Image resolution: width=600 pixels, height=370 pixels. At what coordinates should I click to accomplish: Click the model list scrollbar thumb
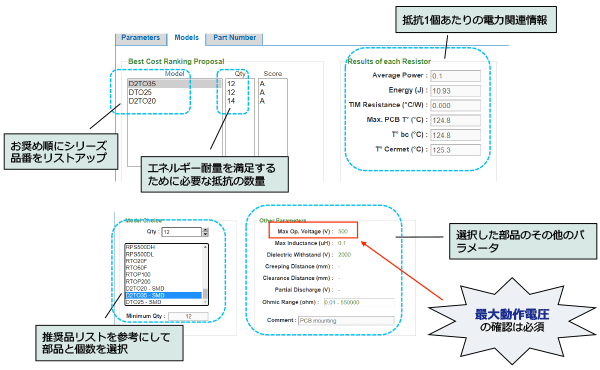pos(205,293)
